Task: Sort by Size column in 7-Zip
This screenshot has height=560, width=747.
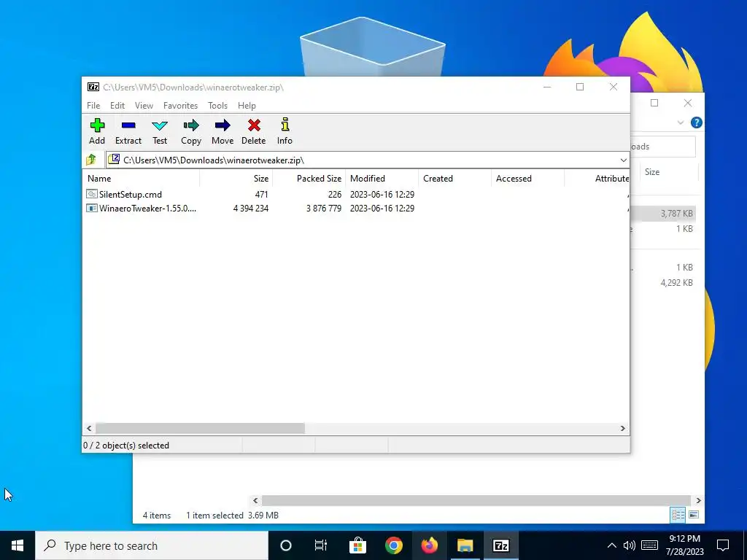Action: tap(236, 179)
